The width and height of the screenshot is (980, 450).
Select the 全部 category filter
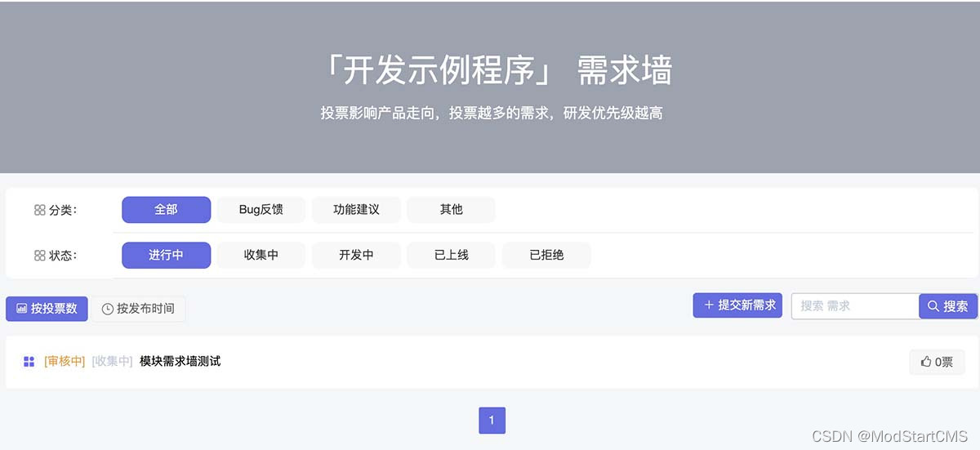point(167,210)
